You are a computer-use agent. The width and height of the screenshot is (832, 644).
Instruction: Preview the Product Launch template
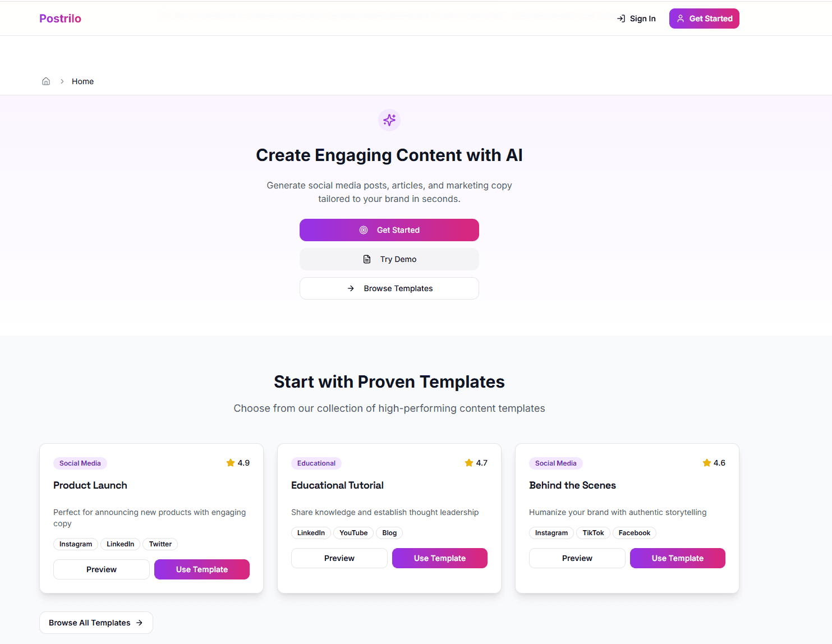point(102,569)
